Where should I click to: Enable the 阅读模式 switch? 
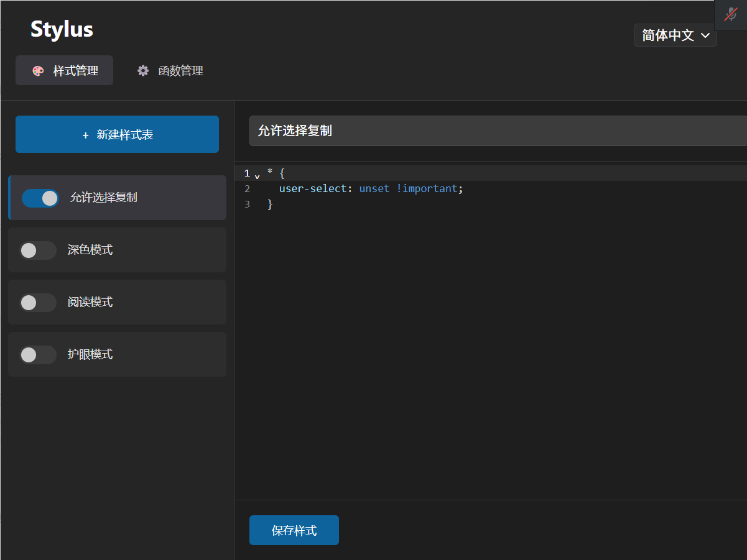tap(38, 303)
